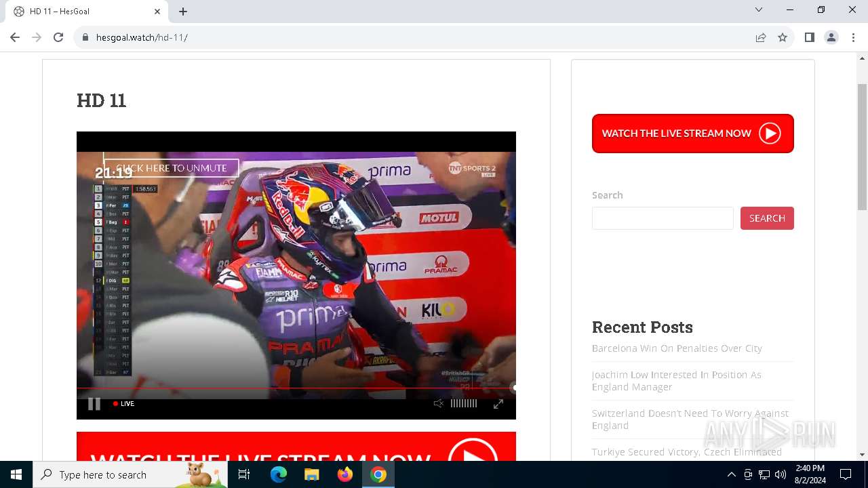Open File Explorer from the taskbar

tap(311, 474)
